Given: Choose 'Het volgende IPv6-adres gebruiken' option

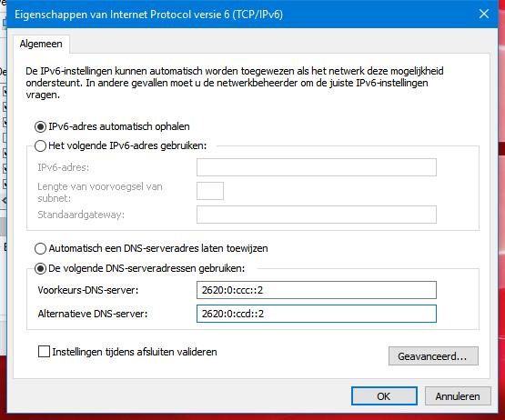Looking at the screenshot, I should click(x=40, y=145).
